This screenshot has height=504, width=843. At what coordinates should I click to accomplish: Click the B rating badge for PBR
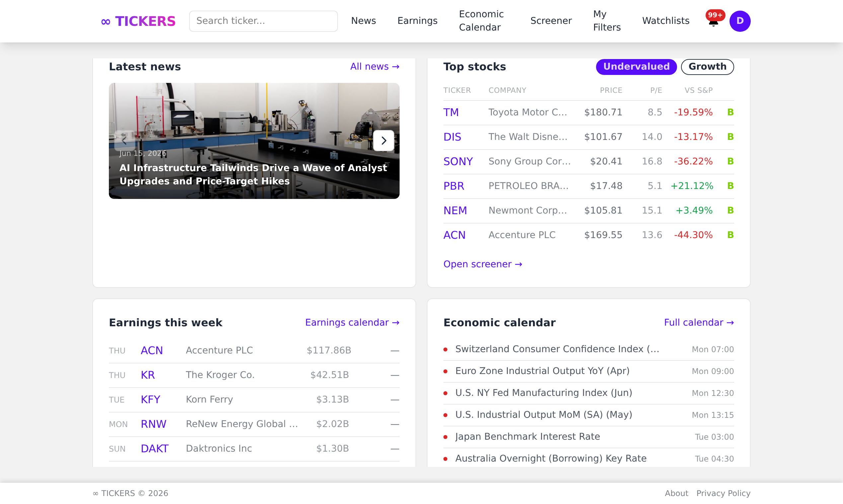(730, 186)
